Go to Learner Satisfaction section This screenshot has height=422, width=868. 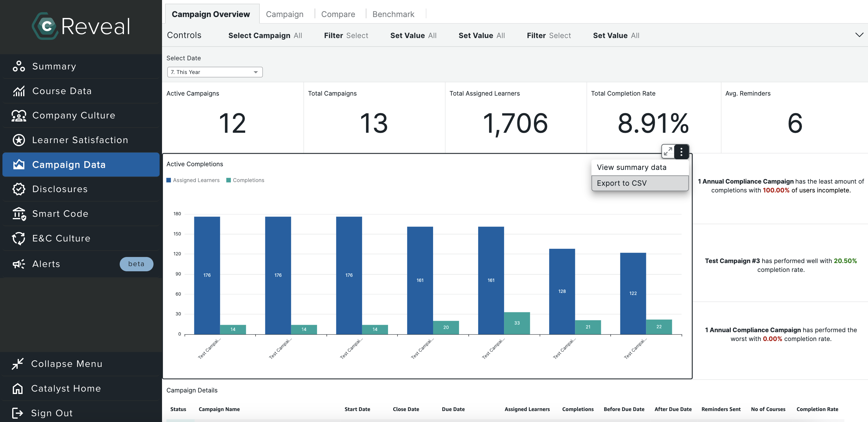[80, 140]
